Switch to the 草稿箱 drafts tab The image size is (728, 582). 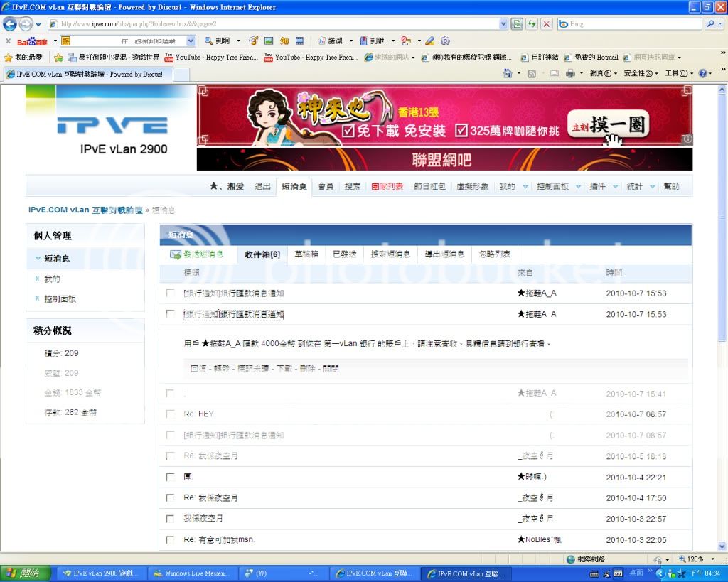point(306,254)
